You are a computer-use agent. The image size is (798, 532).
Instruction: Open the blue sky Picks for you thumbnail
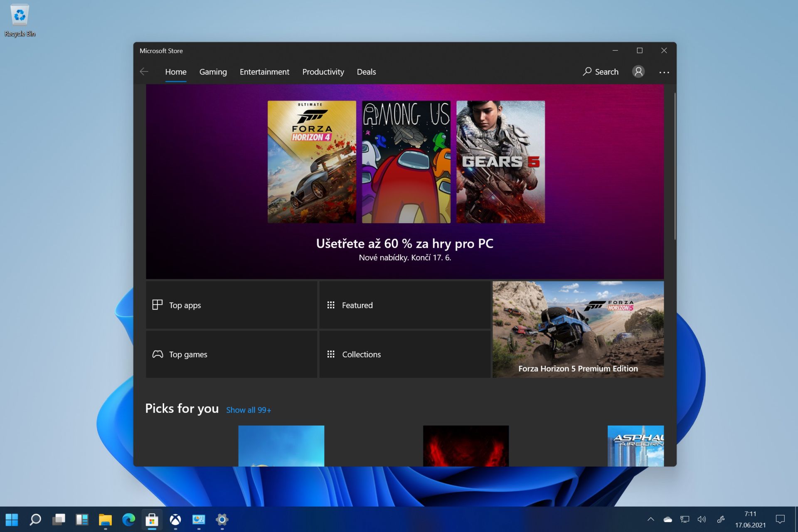tap(281, 446)
